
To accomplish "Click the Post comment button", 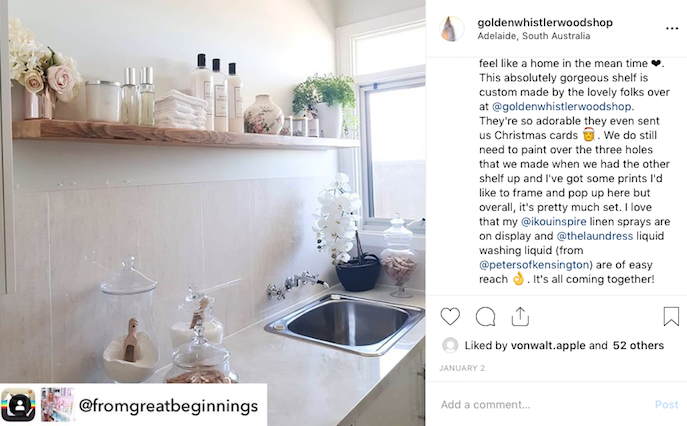I will pyautogui.click(x=666, y=404).
